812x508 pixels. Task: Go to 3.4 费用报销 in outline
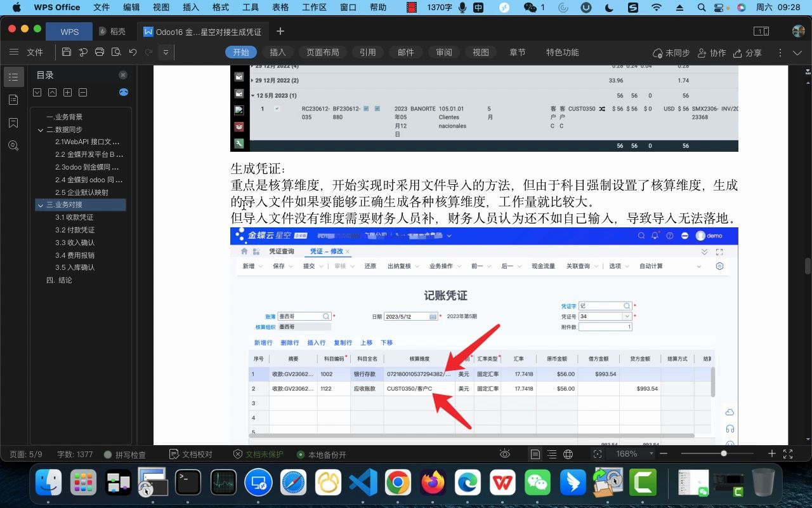[x=74, y=255]
